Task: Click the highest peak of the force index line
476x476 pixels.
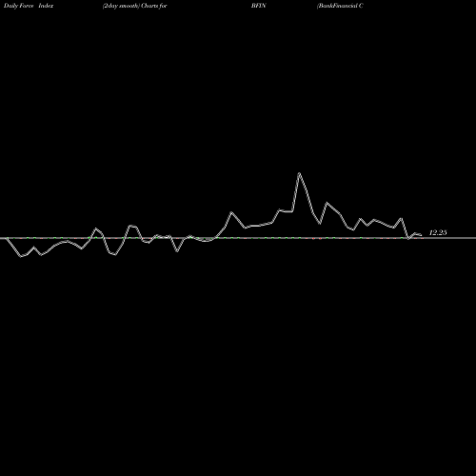Action: pyautogui.click(x=299, y=173)
